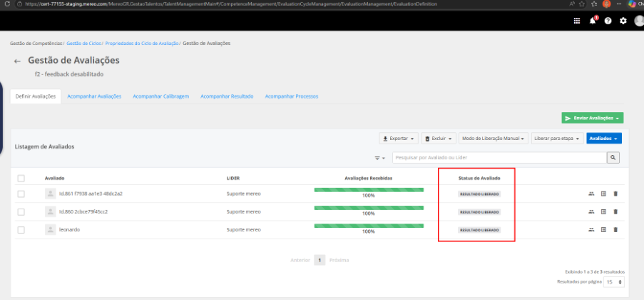Click the Pesquisar por Avaliado ou Líder field
Screen dimensions: 644x300
tap(499, 158)
